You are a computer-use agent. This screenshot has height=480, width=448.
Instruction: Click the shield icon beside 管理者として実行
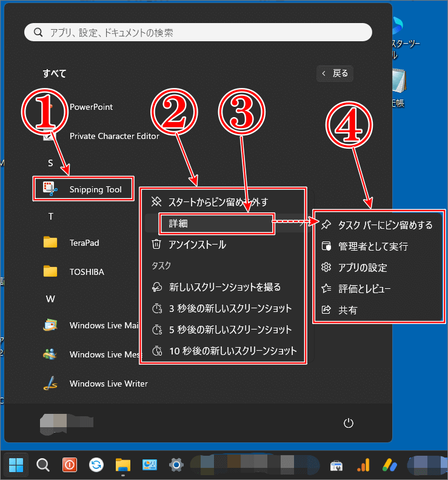click(326, 246)
